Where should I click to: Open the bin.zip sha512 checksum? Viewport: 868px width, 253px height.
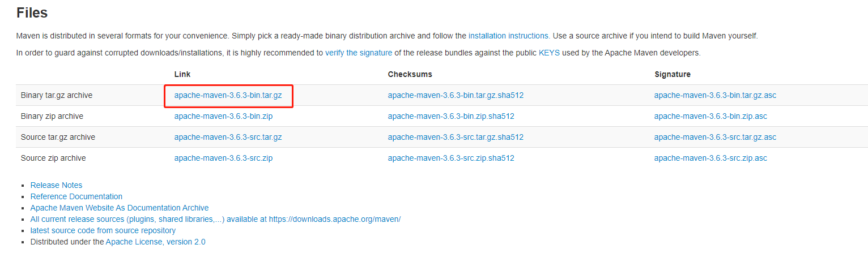(451, 117)
